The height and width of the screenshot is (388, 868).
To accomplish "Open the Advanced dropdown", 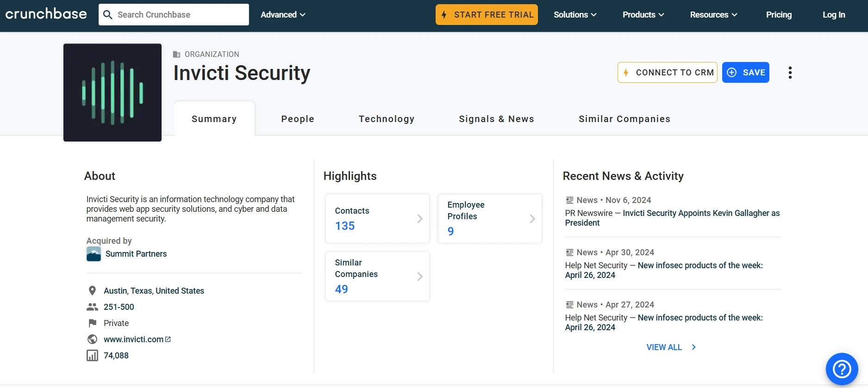I will 283,15.
